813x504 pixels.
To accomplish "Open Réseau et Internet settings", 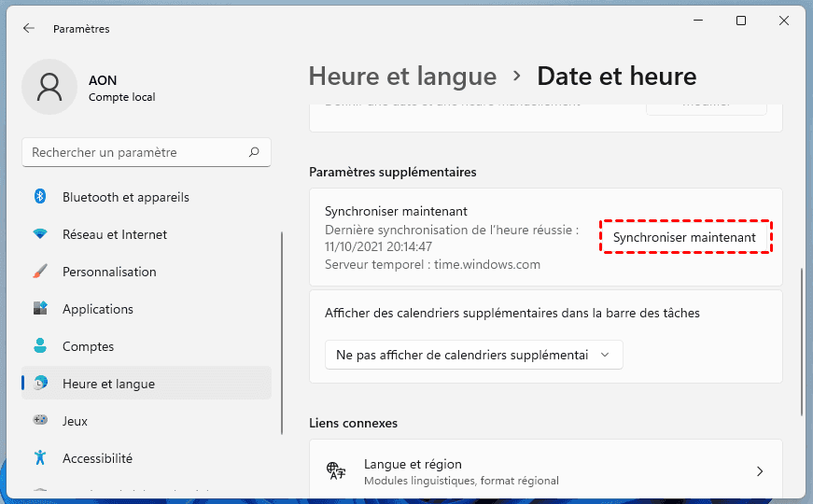I will point(147,234).
